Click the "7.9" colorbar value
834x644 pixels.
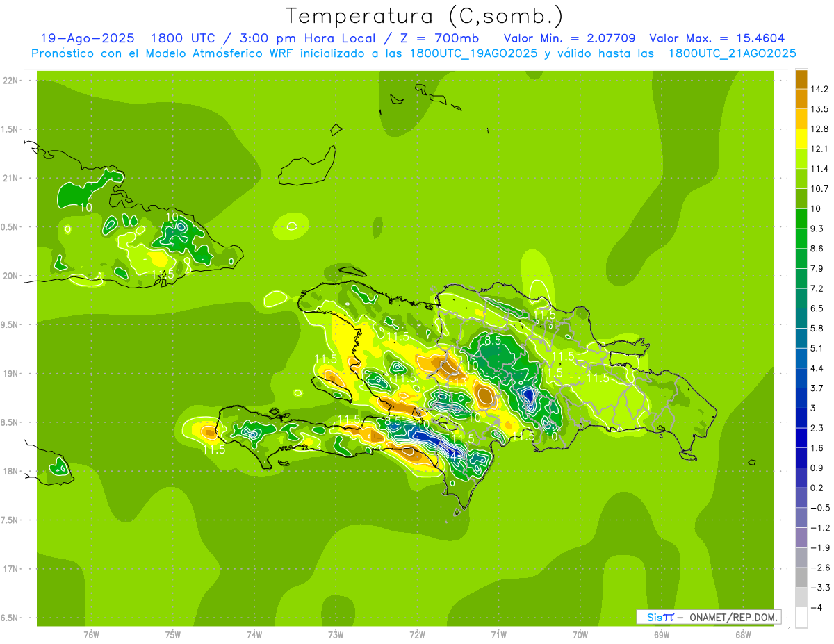[x=817, y=268]
